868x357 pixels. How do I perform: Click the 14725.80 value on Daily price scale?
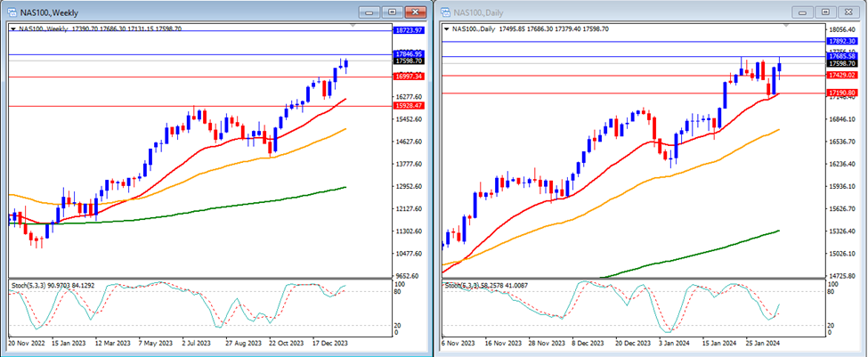coord(841,276)
